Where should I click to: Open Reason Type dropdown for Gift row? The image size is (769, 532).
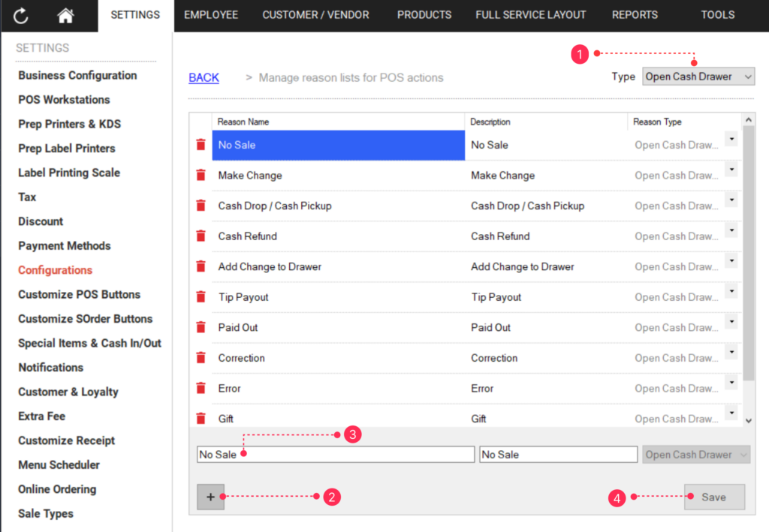click(731, 413)
